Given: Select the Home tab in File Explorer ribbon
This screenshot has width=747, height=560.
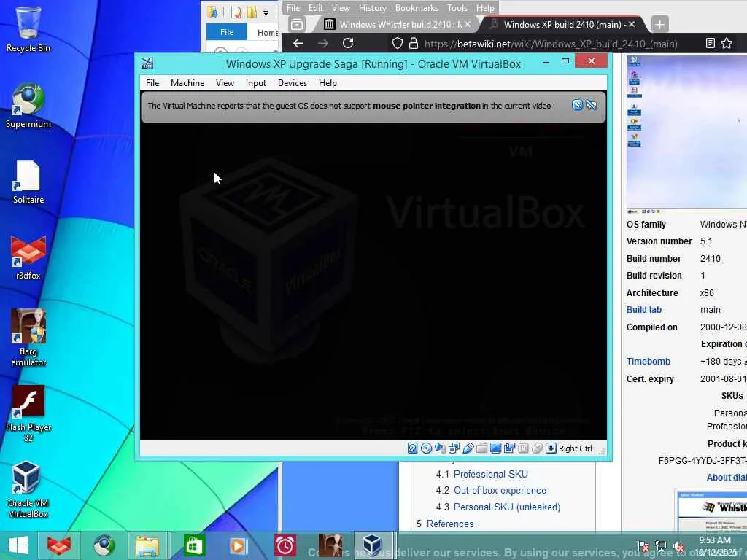Looking at the screenshot, I should coord(267,32).
